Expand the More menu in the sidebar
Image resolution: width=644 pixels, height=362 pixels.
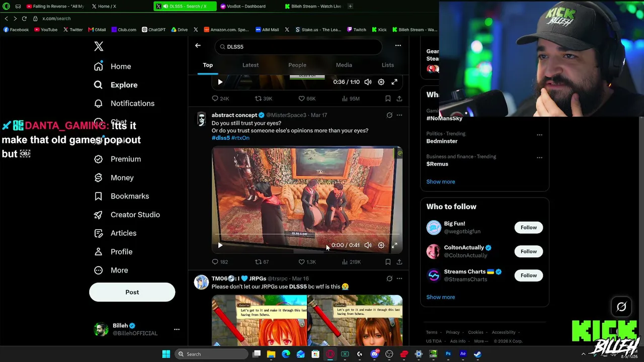tap(112, 270)
